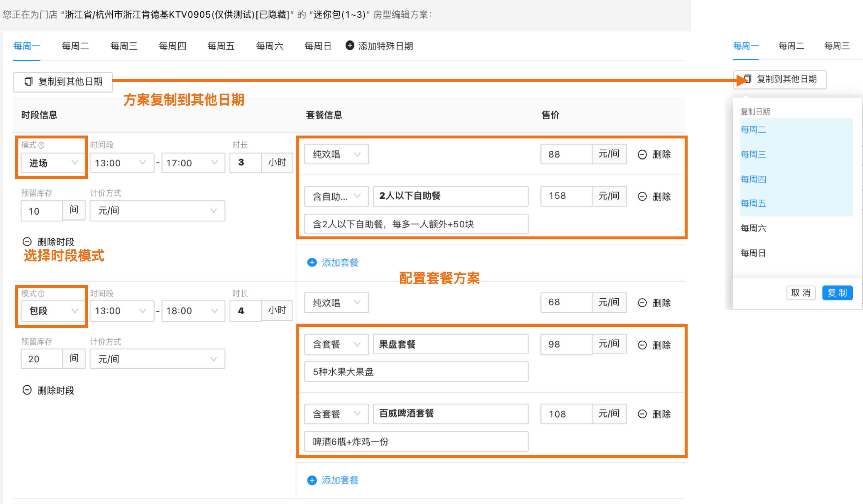
Task: Select 每周一 tab in right panel
Action: point(746,46)
